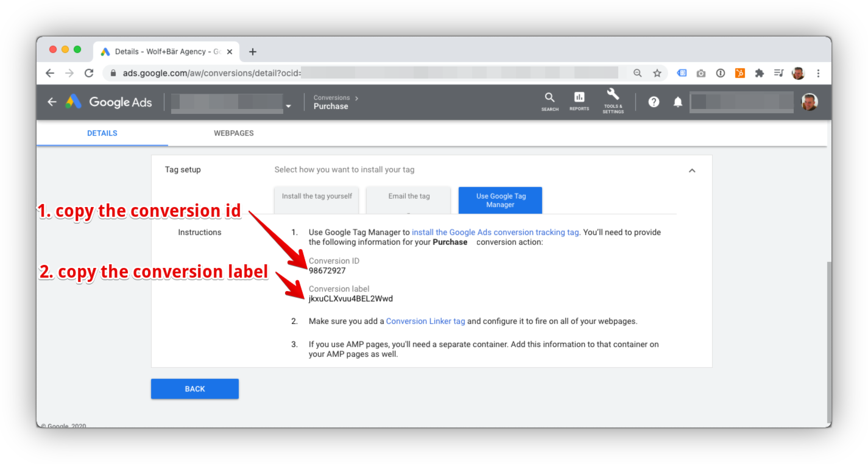The image size is (868, 464).
Task: Click the Conversion label field label
Action: (339, 289)
